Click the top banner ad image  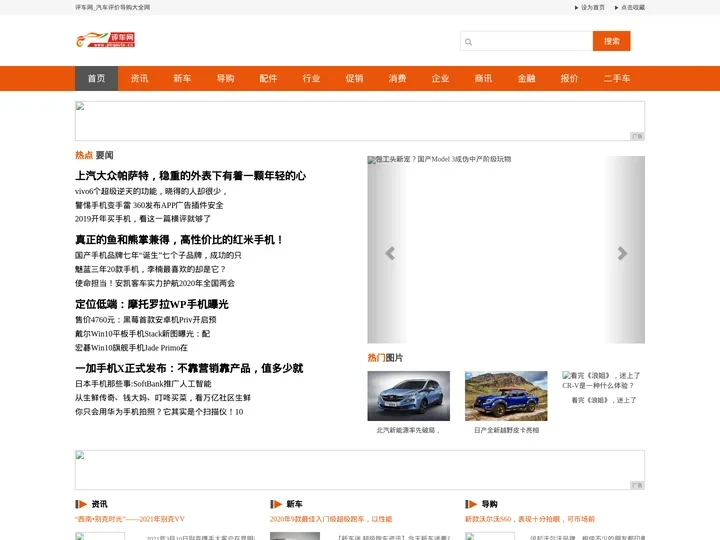(x=360, y=121)
